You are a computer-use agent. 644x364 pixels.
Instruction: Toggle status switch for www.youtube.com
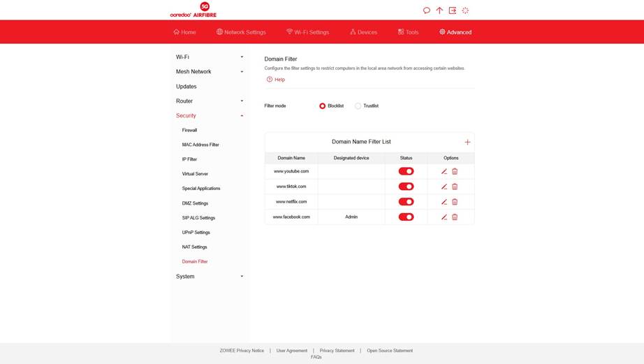pos(407,171)
